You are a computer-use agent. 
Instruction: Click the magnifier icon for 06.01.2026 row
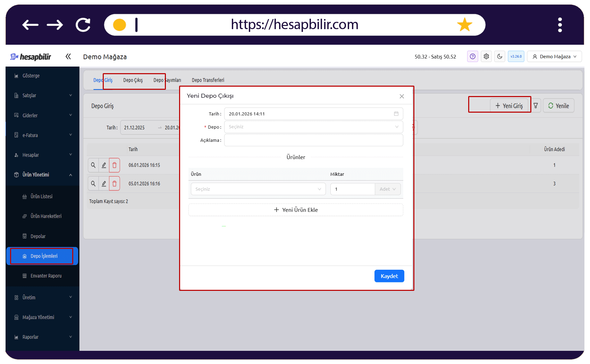pyautogui.click(x=93, y=165)
